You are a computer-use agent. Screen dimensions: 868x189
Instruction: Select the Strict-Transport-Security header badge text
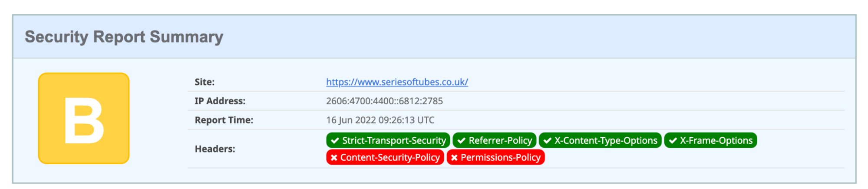click(393, 141)
